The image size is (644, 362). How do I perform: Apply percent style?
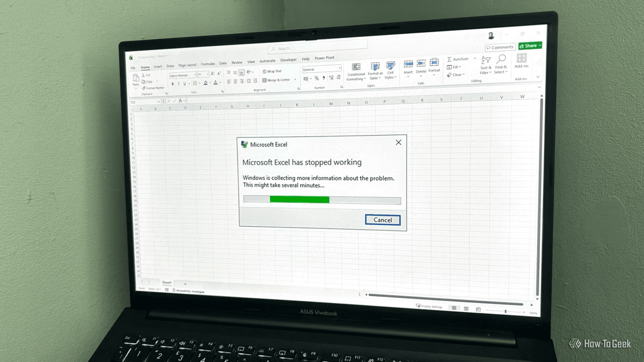pos(317,78)
